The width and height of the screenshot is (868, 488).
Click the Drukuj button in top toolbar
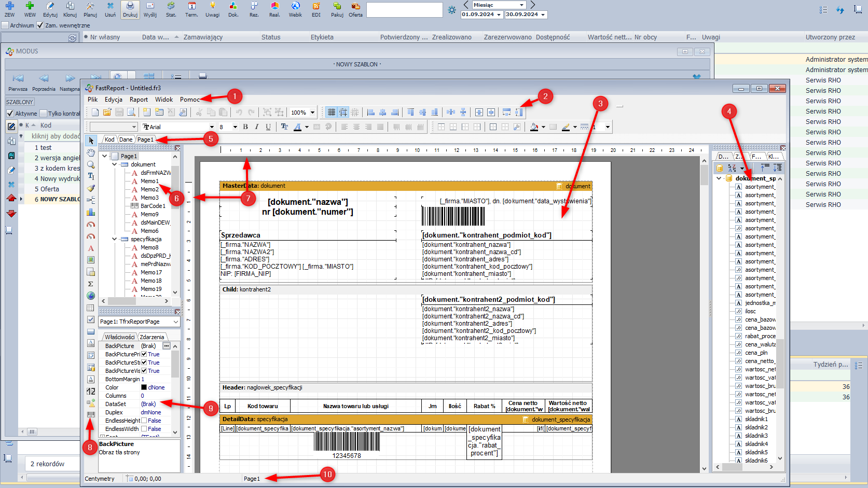coord(130,9)
